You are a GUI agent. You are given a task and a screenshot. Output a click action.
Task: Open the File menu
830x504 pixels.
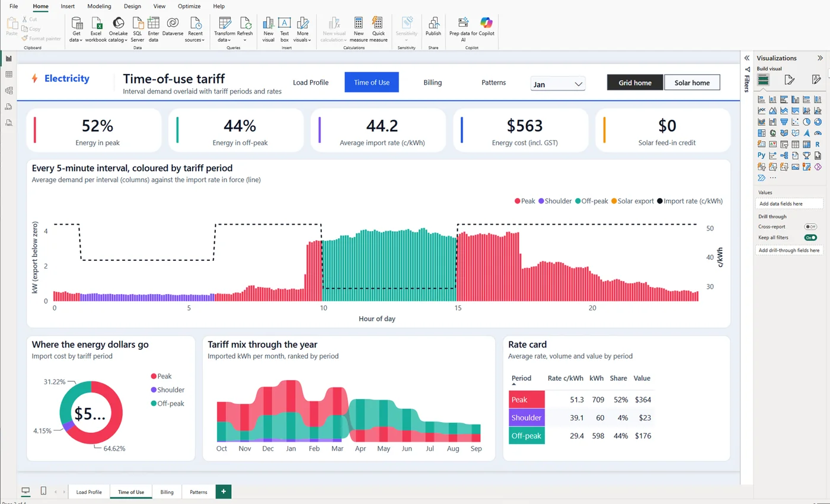tap(14, 6)
